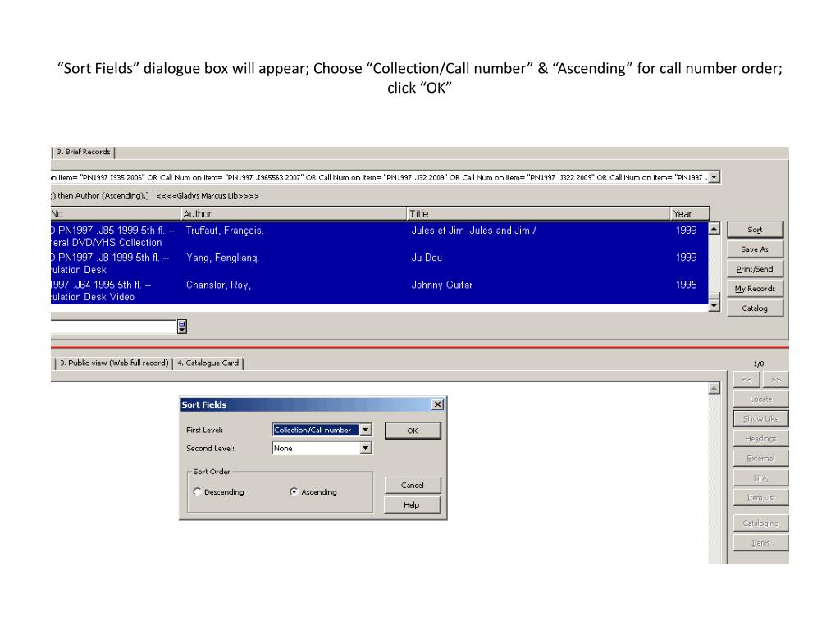The image size is (840, 630).
Task: Click author Yang, Fengliang
Action: 223,258
